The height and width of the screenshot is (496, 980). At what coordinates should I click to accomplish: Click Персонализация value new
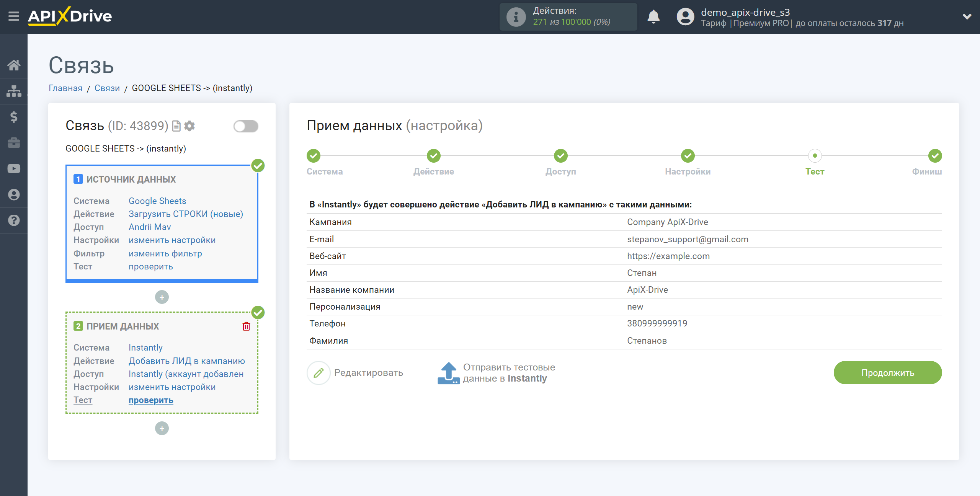(635, 307)
